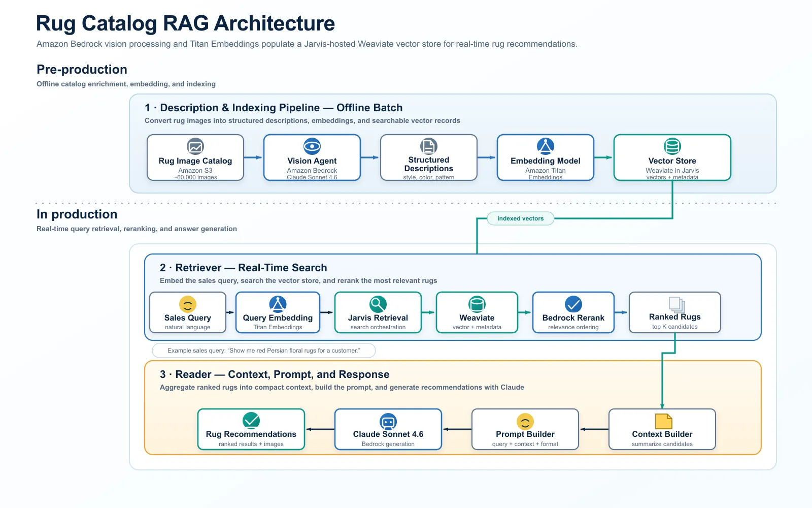This screenshot has width=812, height=508.
Task: Click the 'Rug Catalog RAG Architecture' heading
Action: tap(186, 24)
